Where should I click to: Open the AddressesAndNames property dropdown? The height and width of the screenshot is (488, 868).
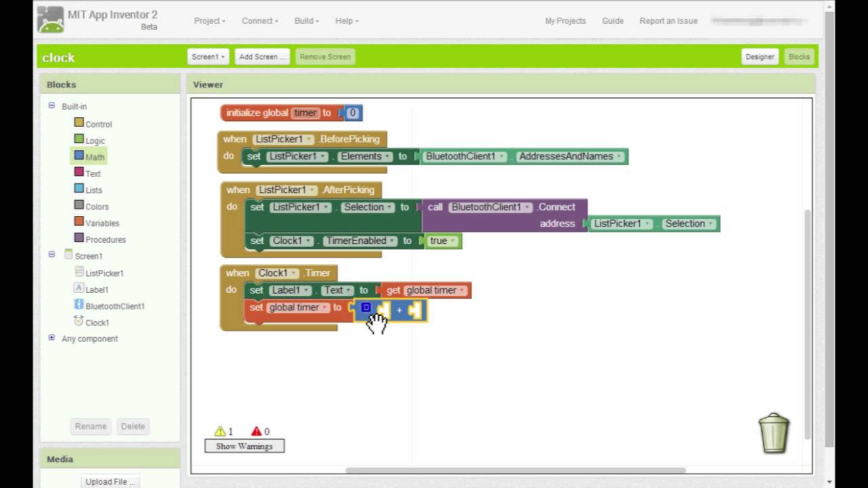(x=569, y=157)
